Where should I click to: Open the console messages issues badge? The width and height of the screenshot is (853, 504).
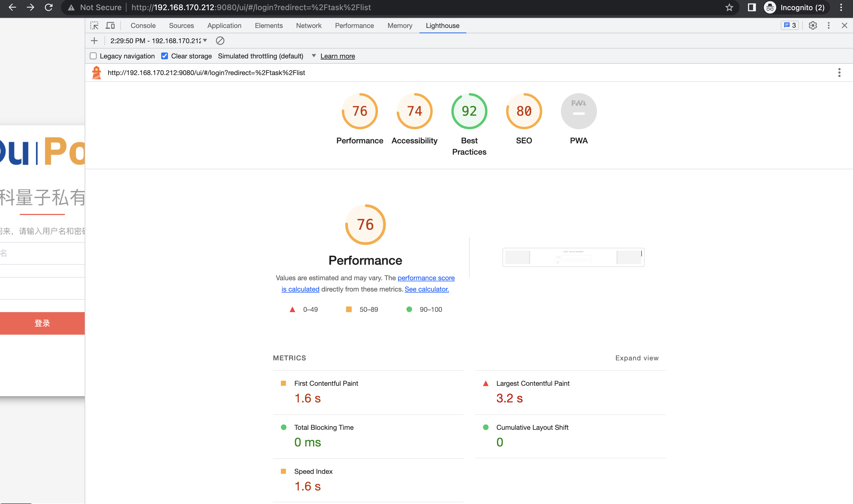coord(789,25)
